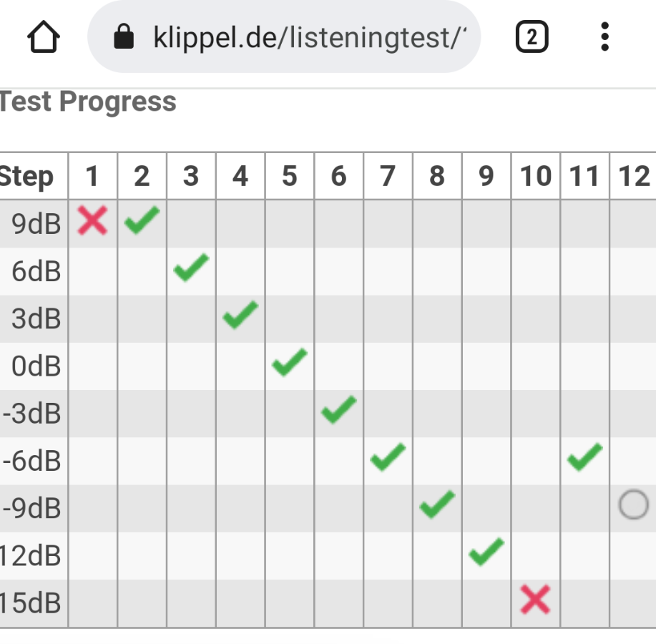Click the grey circle in step 12
The height and width of the screenshot is (644, 656).
(x=633, y=504)
